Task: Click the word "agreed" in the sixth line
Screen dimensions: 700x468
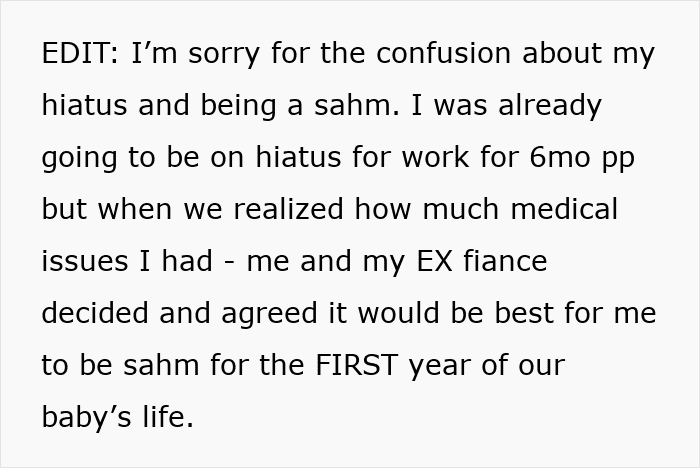Action: [270, 315]
